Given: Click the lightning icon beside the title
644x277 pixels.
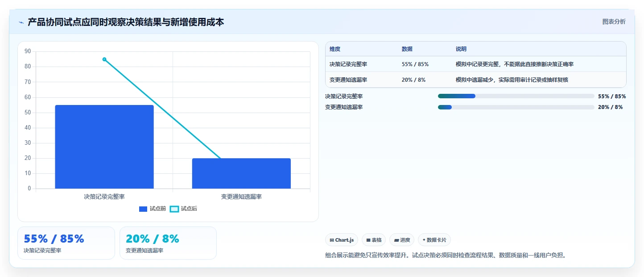Looking at the screenshot, I should point(21,22).
